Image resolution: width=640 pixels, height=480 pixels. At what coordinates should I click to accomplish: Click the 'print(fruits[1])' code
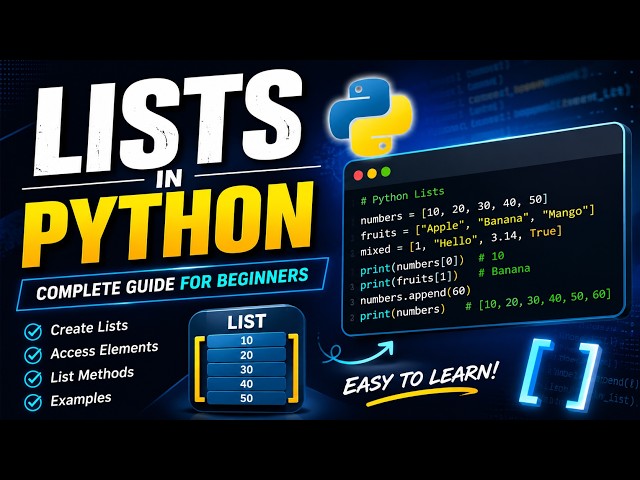[x=409, y=280]
